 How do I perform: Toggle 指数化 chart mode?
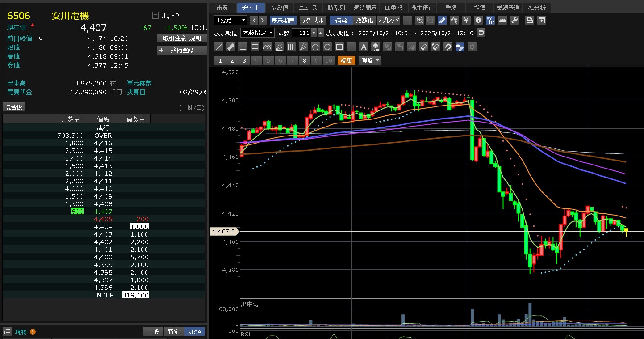pyautogui.click(x=364, y=20)
